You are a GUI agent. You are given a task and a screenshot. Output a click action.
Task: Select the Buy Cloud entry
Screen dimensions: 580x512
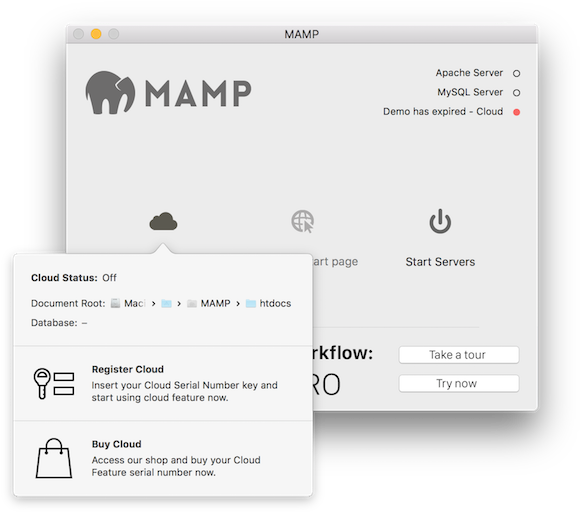pyautogui.click(x=163, y=458)
